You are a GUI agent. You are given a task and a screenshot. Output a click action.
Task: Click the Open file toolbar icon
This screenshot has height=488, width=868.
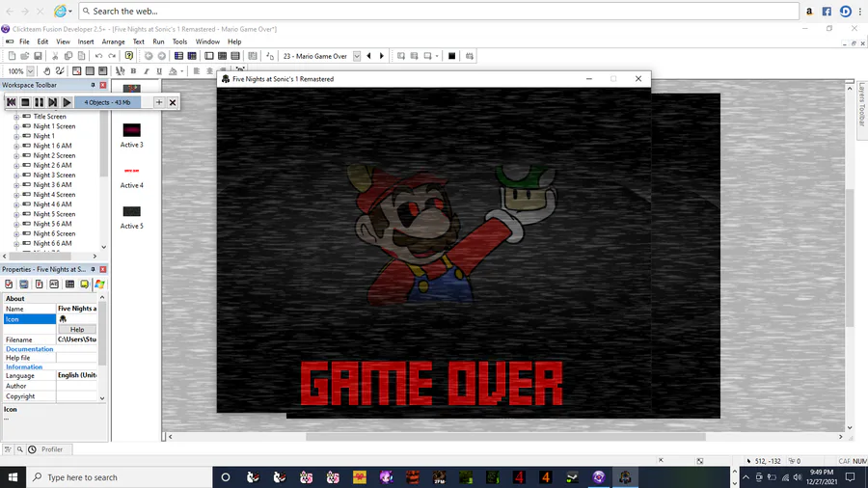point(25,56)
